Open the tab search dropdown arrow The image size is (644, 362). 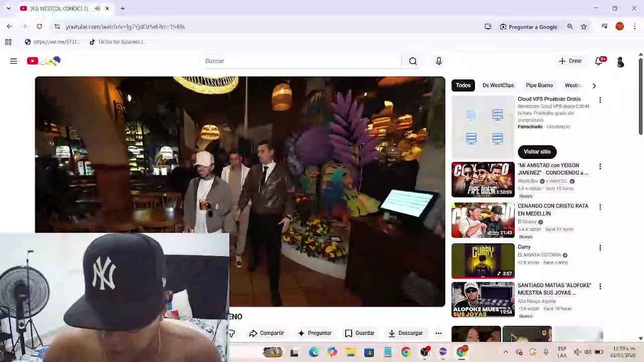click(9, 9)
